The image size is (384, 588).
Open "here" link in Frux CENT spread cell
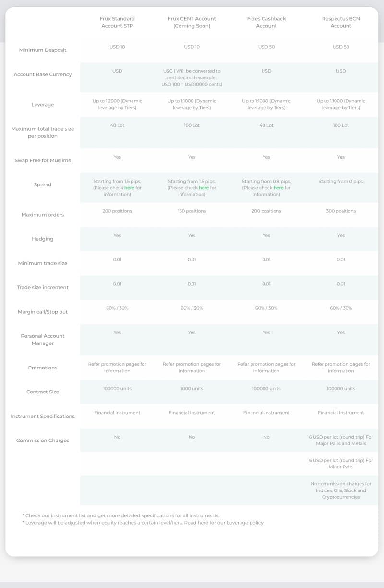(204, 188)
